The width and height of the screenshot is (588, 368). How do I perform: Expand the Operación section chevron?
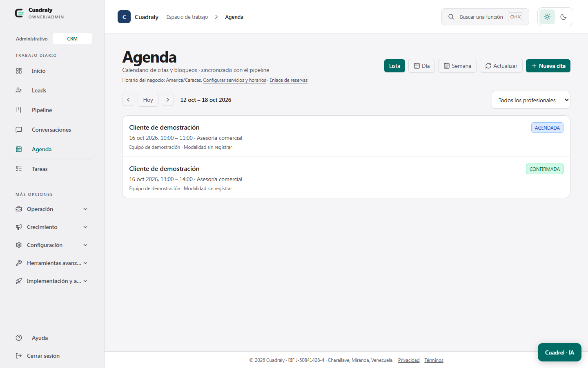[x=85, y=209]
